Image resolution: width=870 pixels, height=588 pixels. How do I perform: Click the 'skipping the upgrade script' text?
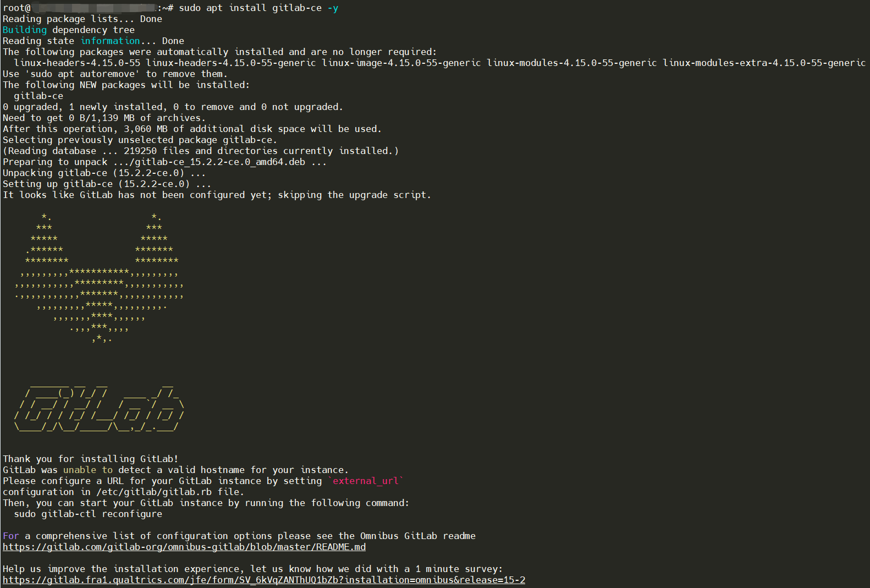pos(354,195)
